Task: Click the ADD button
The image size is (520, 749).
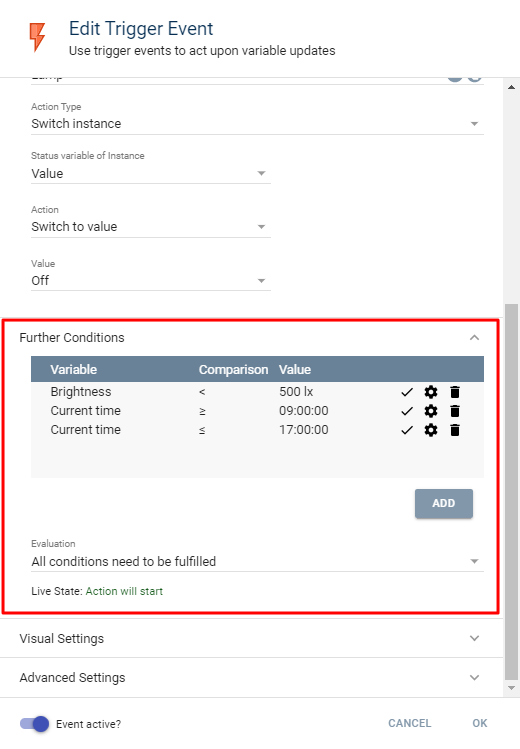Action: point(444,503)
